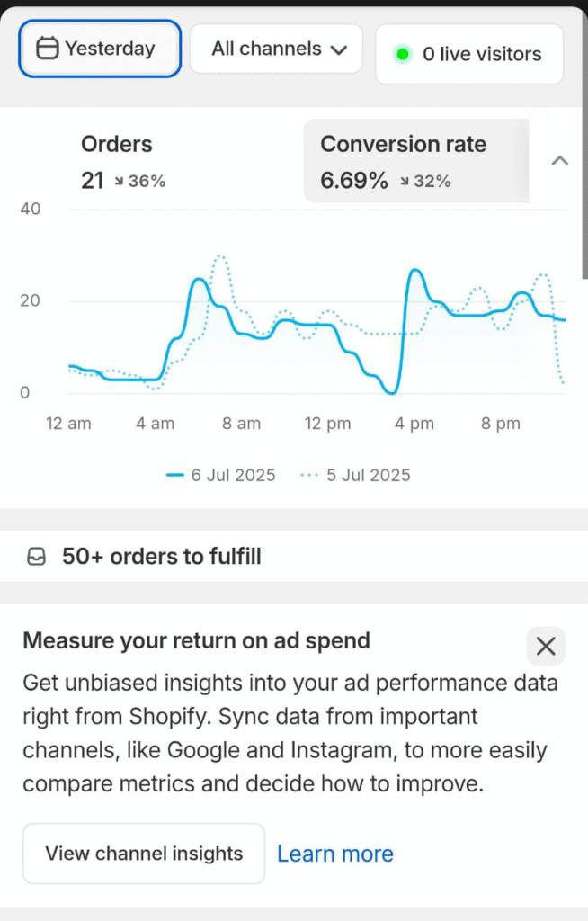Click the calendar icon in Yesterday button
The image size is (588, 921).
click(x=47, y=49)
